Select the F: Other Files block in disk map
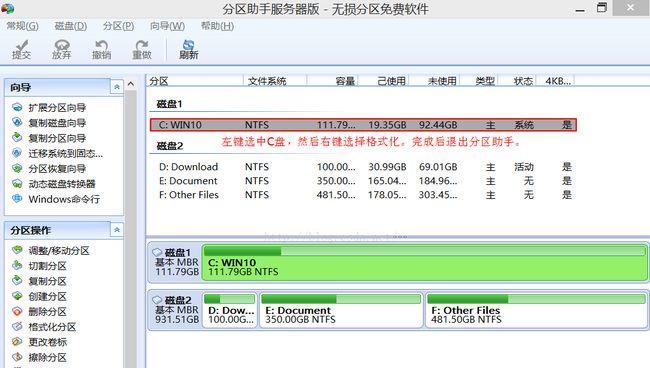The width and height of the screenshot is (650, 368). click(x=536, y=310)
